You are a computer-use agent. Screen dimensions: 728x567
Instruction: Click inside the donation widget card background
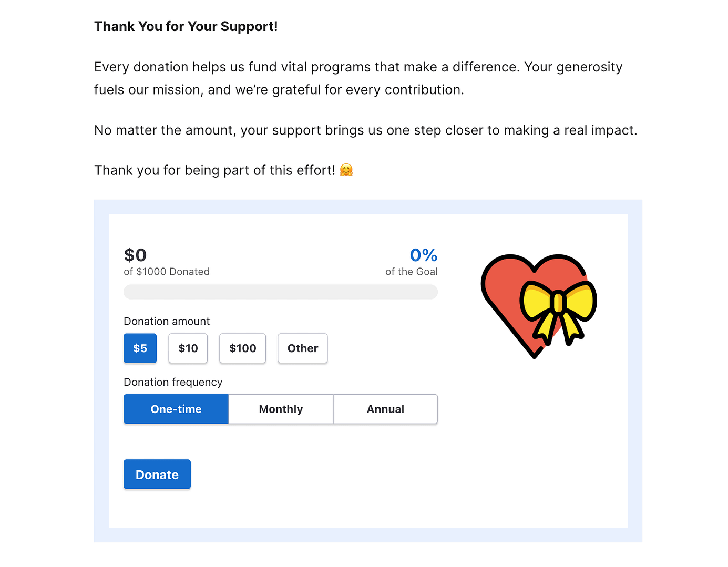point(368,504)
